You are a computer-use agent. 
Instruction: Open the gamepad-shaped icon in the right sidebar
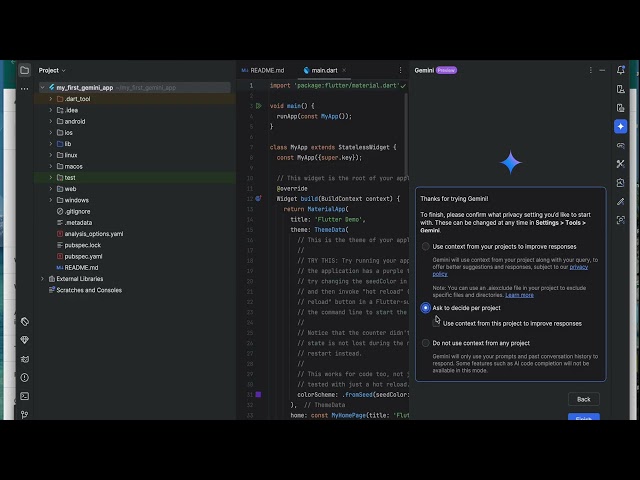coord(620,145)
